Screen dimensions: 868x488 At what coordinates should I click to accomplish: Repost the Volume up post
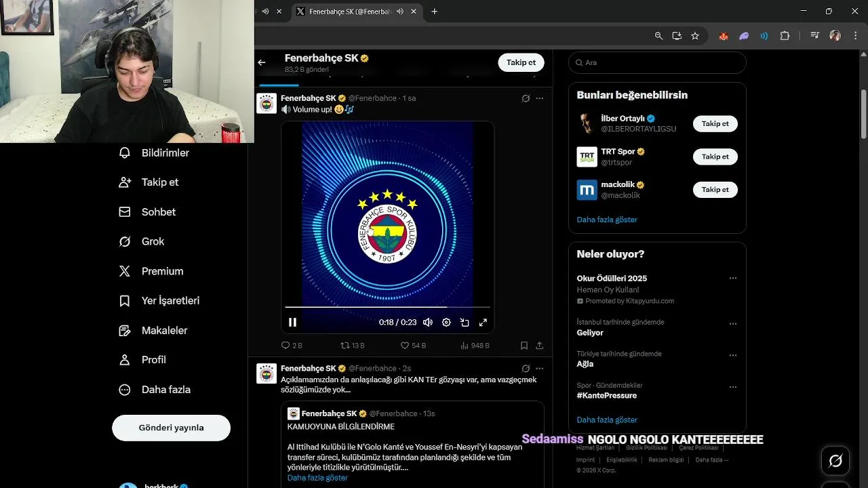(353, 346)
